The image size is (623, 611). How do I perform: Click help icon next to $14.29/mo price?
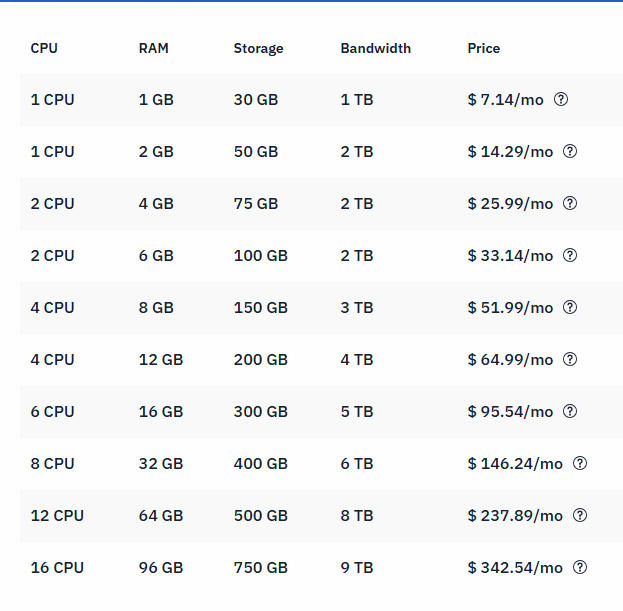(570, 152)
